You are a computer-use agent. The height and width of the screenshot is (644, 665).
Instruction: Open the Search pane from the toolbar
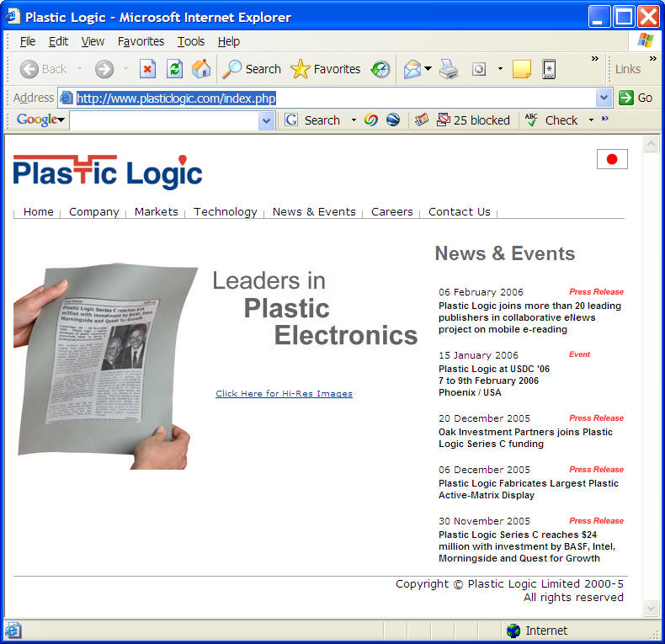pos(252,69)
